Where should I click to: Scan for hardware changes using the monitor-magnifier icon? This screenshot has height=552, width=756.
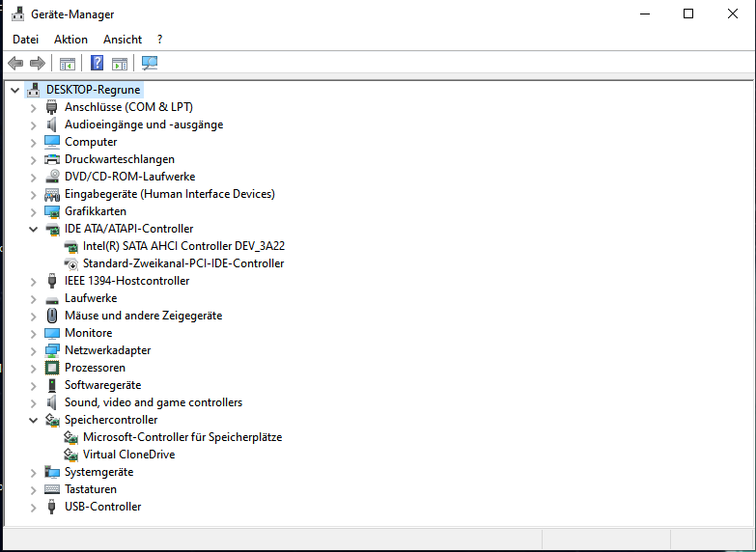[x=150, y=63]
